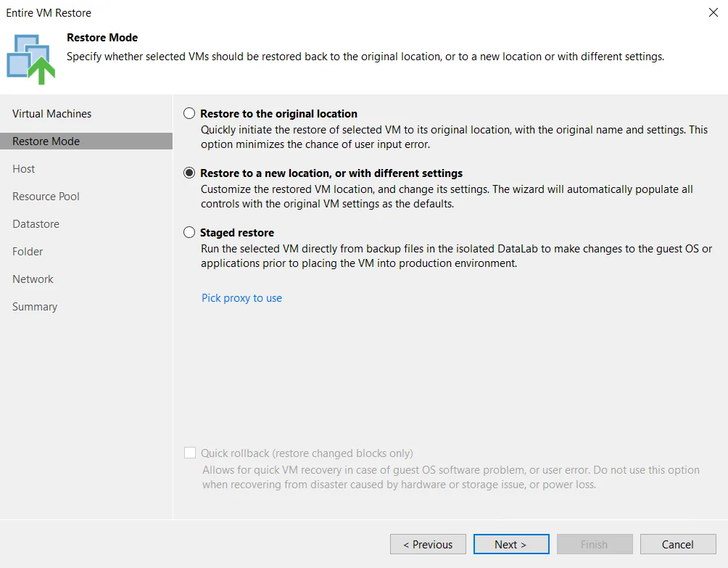
Task: Toggle the Quick rollback checkbox
Action: [190, 453]
